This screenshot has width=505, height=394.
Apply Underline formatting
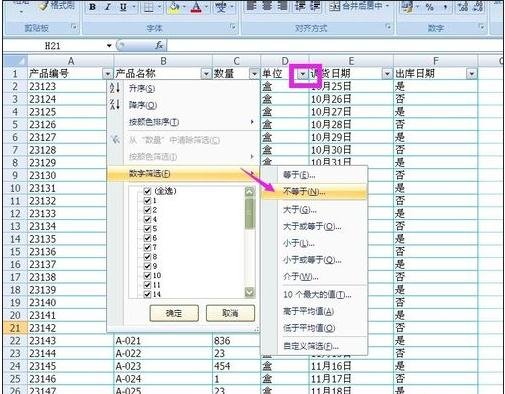coord(123,7)
